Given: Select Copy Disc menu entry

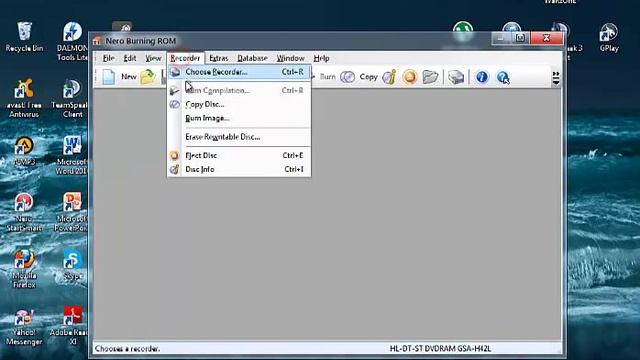Looking at the screenshot, I should pos(239,104).
